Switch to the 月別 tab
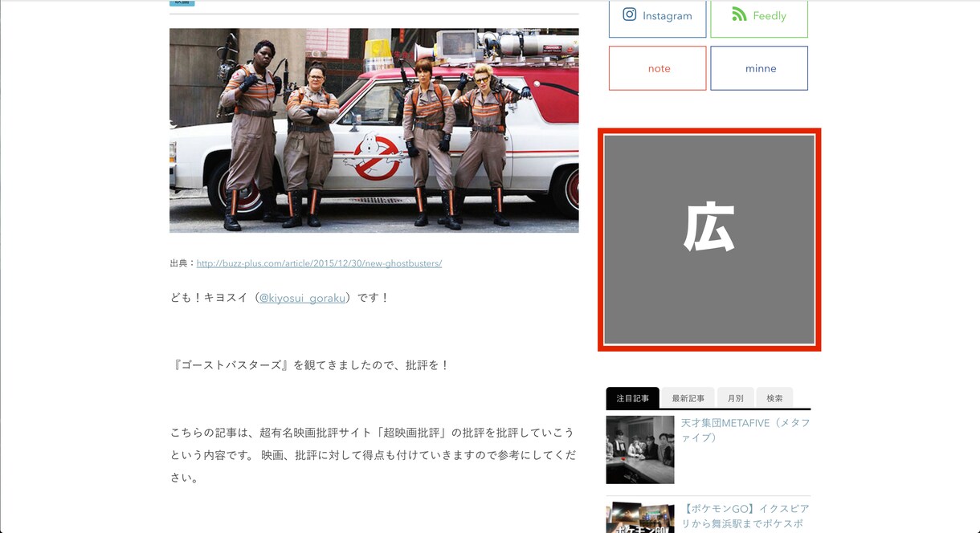980x533 pixels. (x=736, y=398)
